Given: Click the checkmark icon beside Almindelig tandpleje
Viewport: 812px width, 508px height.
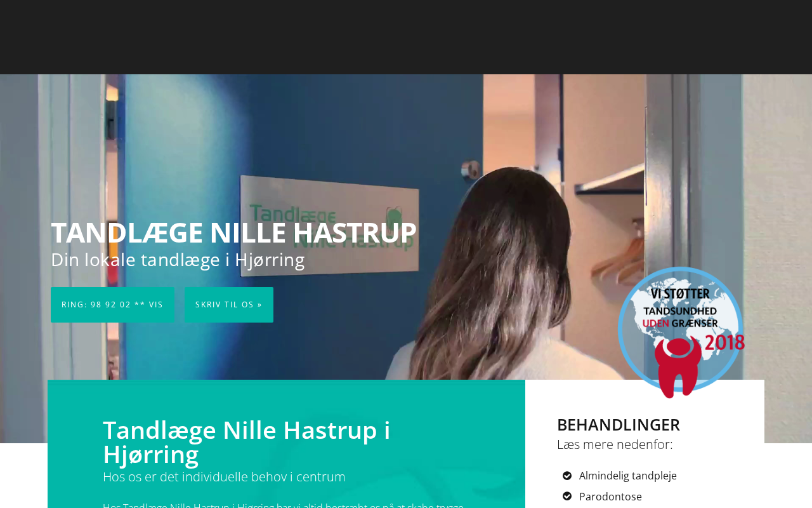Looking at the screenshot, I should [567, 476].
